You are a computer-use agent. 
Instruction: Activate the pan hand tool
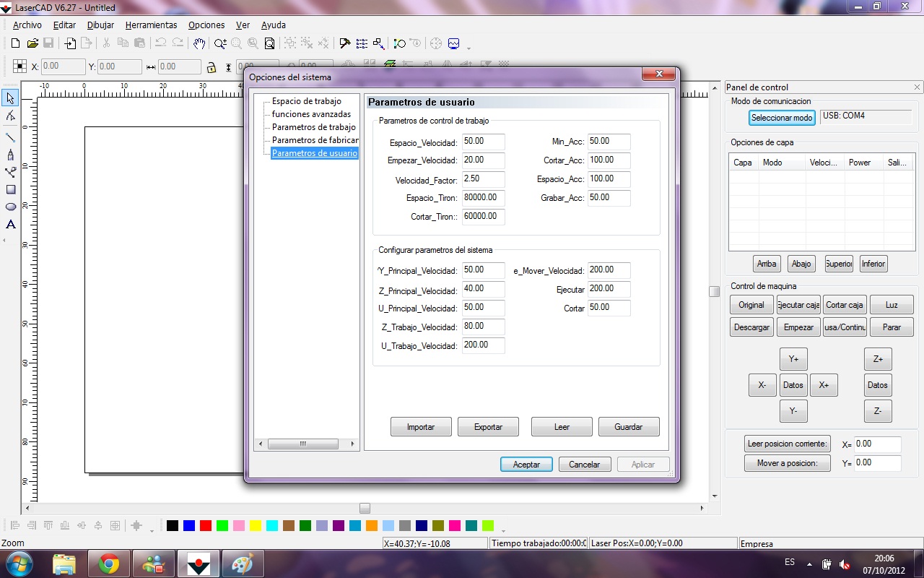coord(199,43)
